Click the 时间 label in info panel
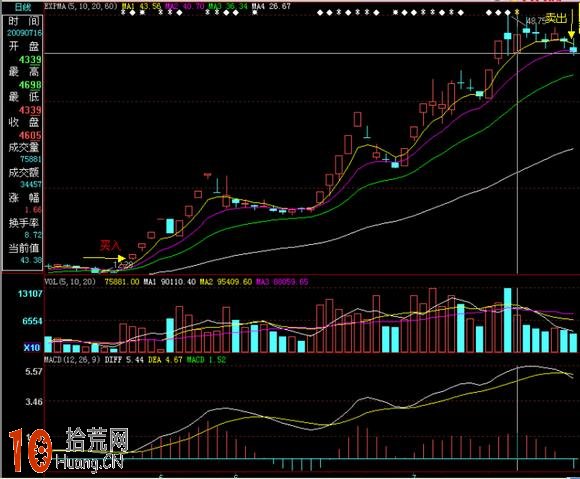Screen dimensions: 580x479 (x=24, y=21)
